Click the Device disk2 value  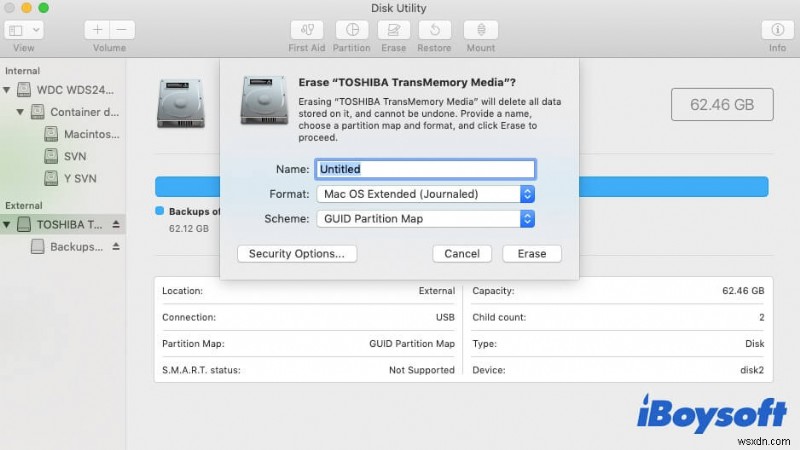[752, 370]
